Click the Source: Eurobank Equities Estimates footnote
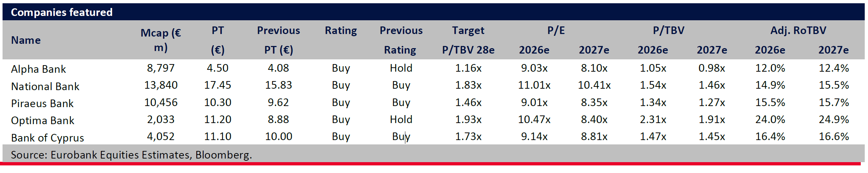The height and width of the screenshot is (173, 868). pos(131,155)
